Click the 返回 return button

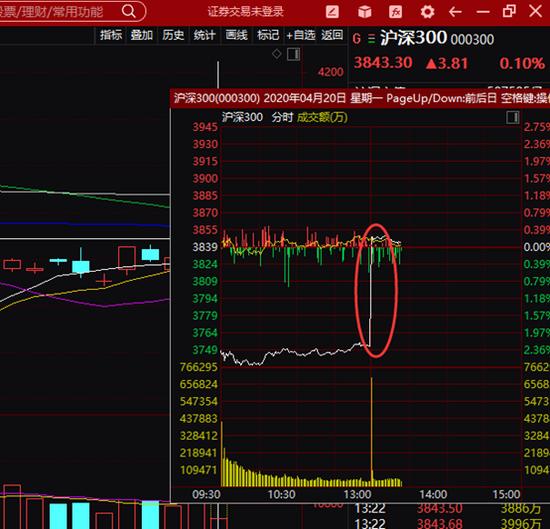point(332,35)
